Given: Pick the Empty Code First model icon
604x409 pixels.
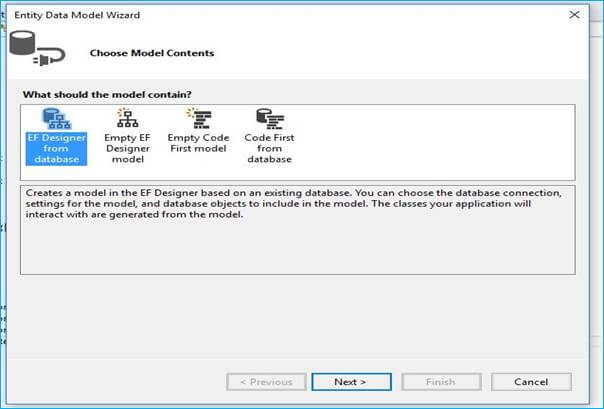Looking at the screenshot, I should point(198,119).
